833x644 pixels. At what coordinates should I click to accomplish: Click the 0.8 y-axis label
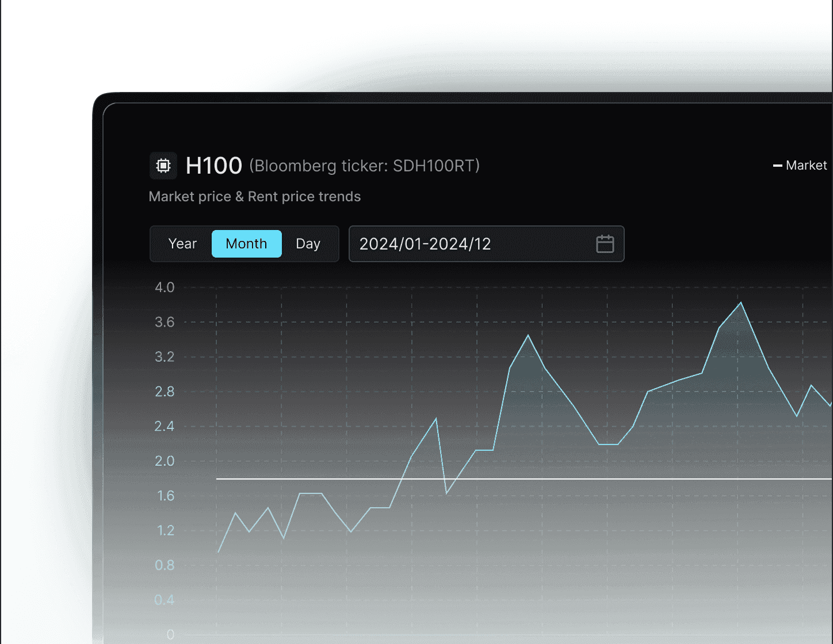click(165, 565)
